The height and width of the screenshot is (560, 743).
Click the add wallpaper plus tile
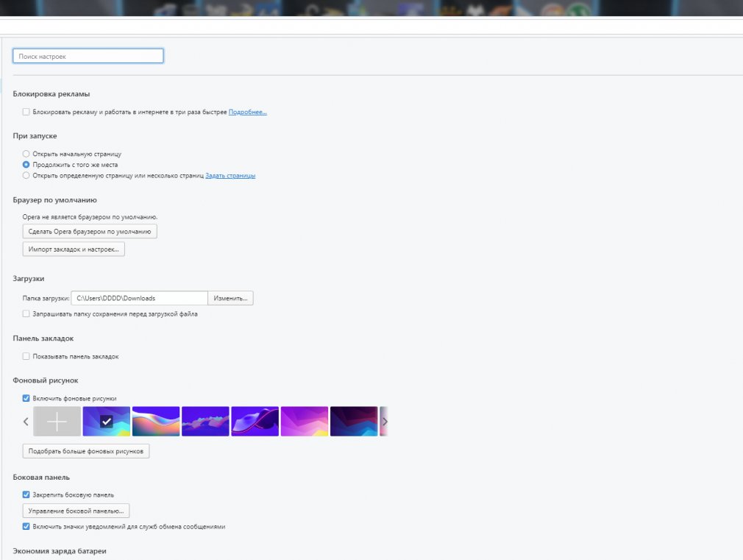point(57,421)
